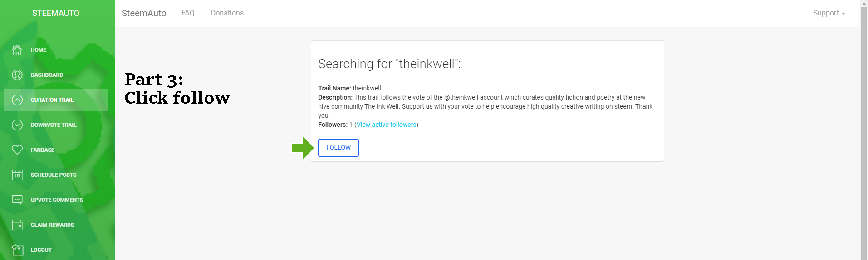Open Dashboard via its user icon

point(17,75)
